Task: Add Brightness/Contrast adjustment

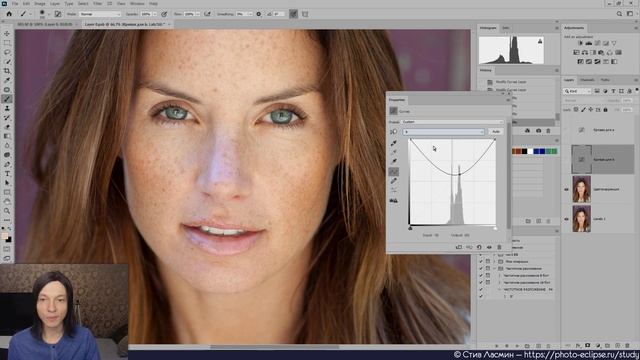Action: pos(580,43)
